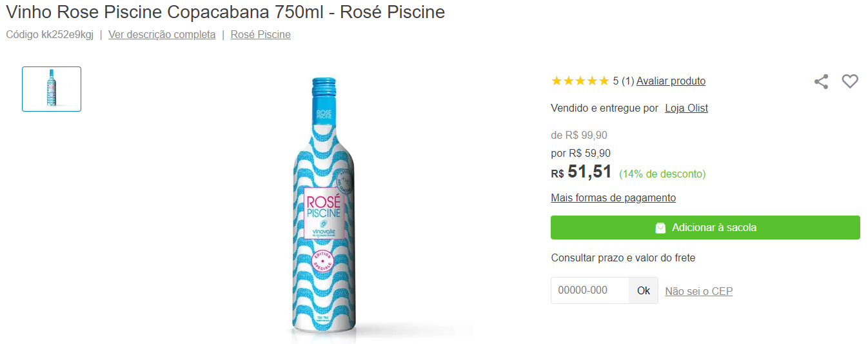Click the 14% de desconto label
868x344 pixels.
tap(662, 174)
